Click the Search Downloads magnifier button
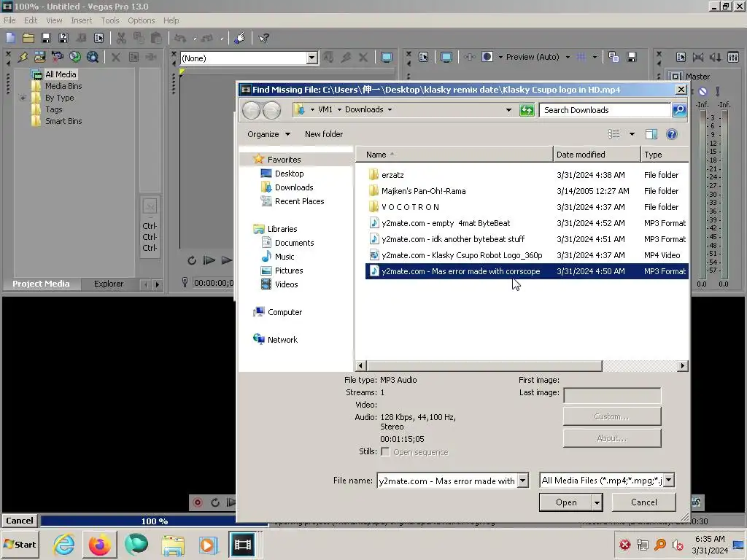This screenshot has width=747, height=560. pos(679,110)
